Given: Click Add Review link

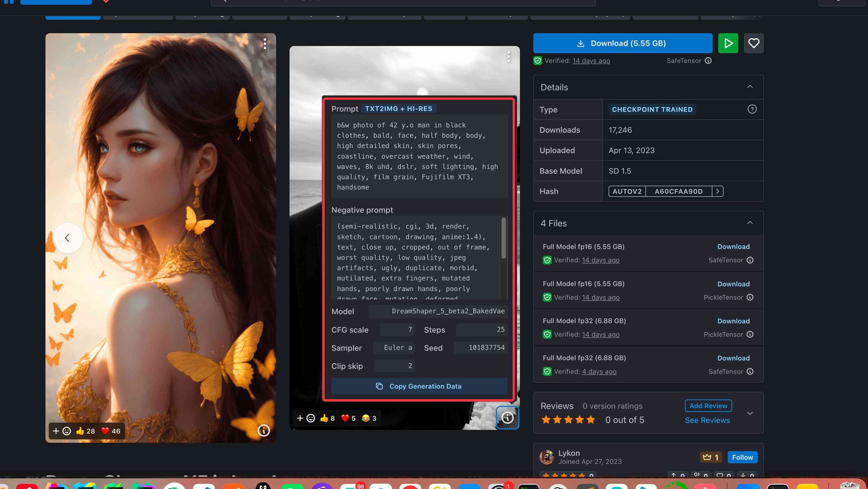Looking at the screenshot, I should [x=708, y=406].
